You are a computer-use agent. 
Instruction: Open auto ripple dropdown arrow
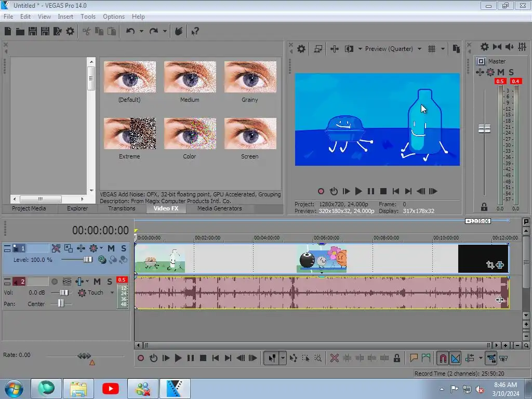481,358
